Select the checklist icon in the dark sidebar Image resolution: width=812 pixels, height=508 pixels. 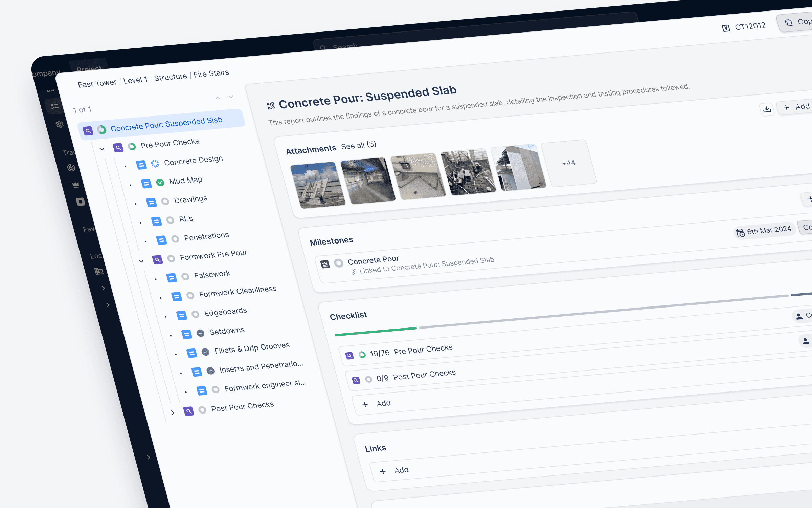54,107
